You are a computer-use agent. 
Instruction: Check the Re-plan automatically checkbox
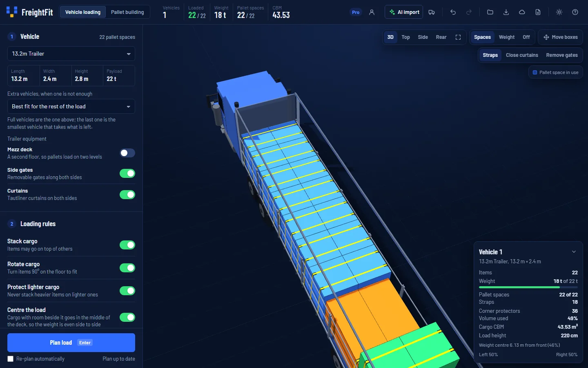[11, 359]
